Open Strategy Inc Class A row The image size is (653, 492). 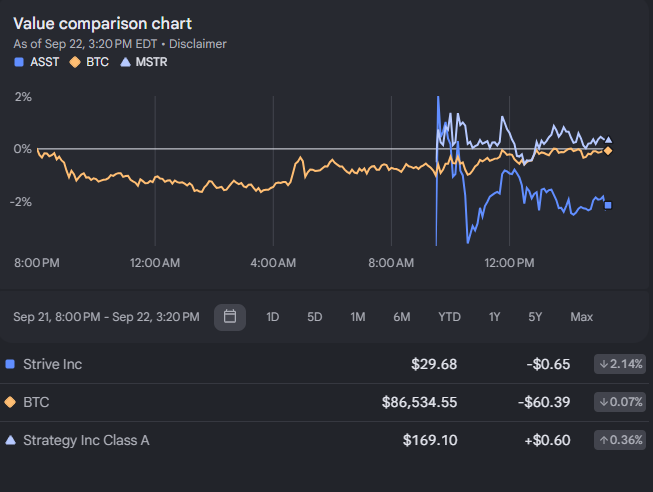(325, 440)
